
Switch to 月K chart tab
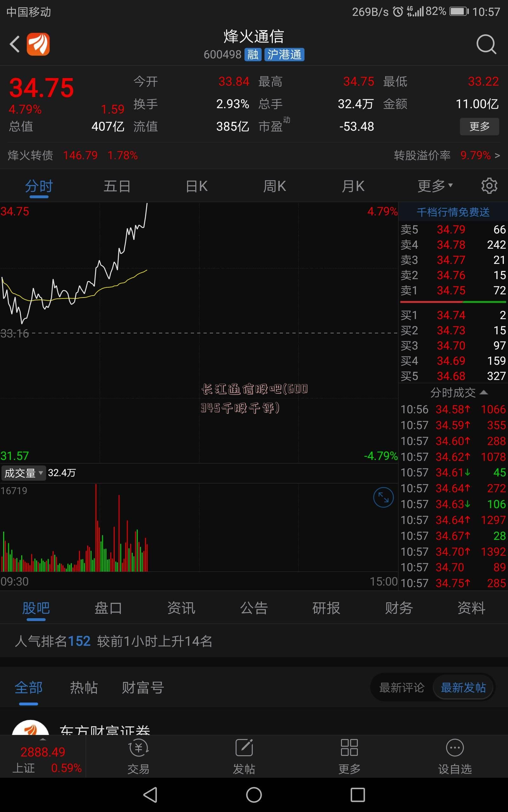click(353, 186)
